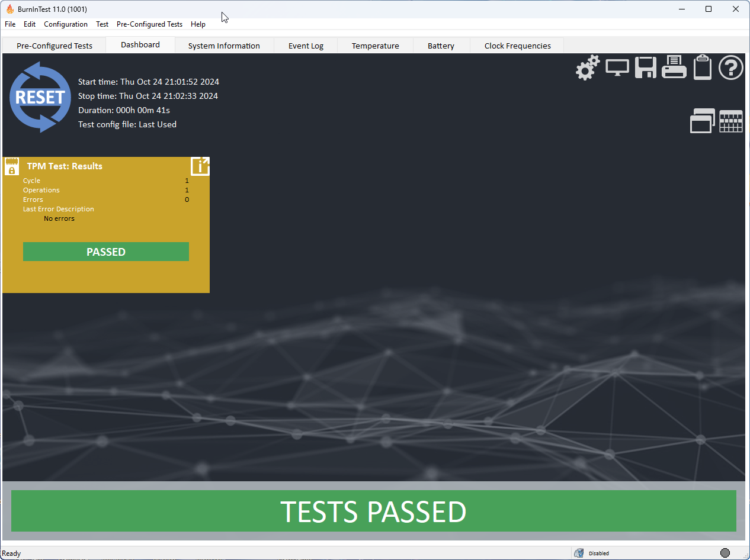Click the TPM Test: Results title
750x560 pixels.
(x=65, y=166)
